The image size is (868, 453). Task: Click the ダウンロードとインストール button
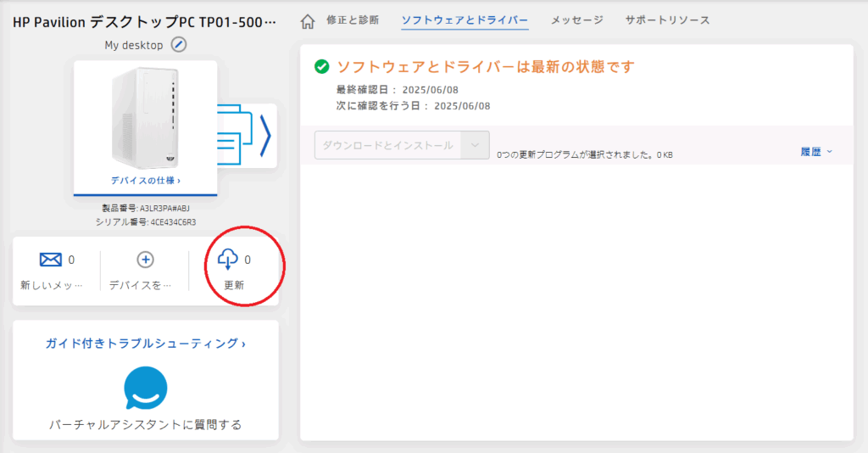point(388,145)
